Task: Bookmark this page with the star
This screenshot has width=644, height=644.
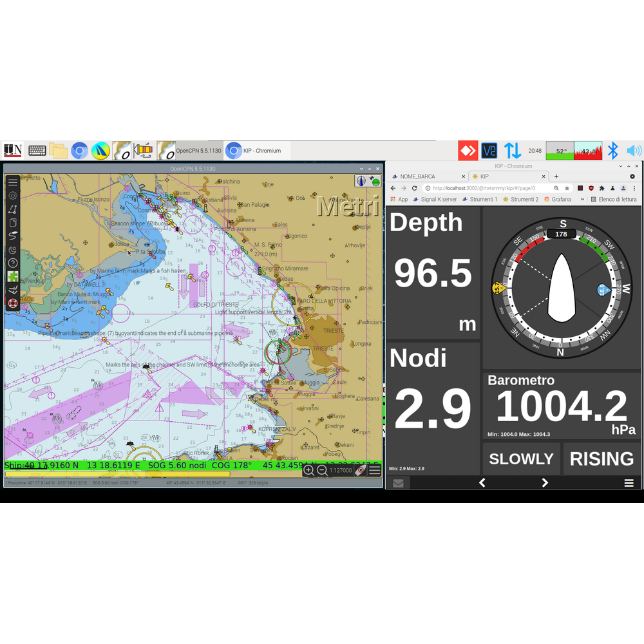Action: [x=567, y=188]
